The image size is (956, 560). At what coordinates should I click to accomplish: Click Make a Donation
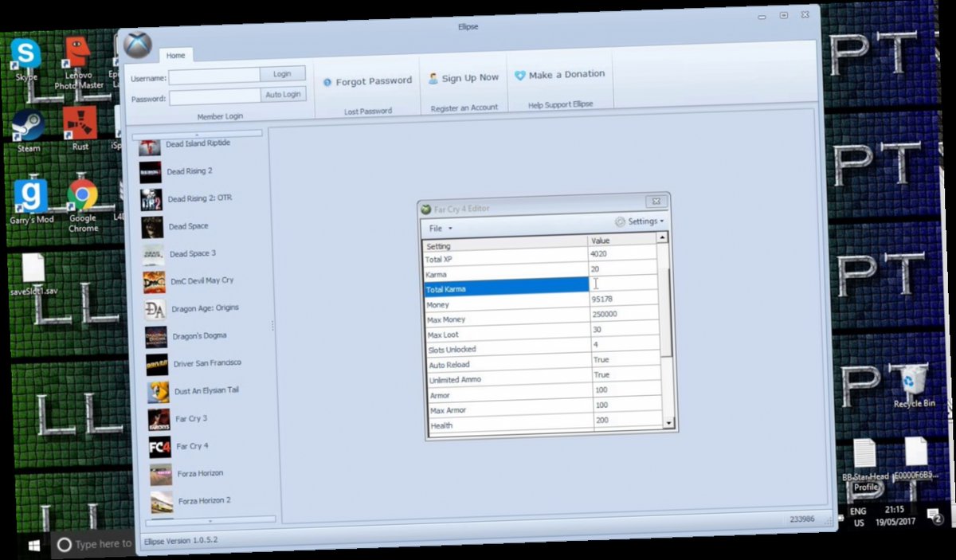coord(559,74)
